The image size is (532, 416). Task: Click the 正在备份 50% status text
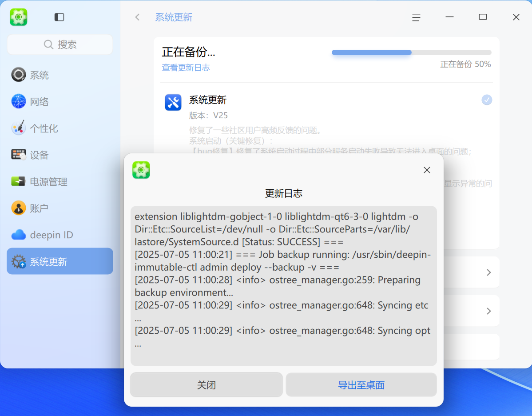pyautogui.click(x=465, y=64)
